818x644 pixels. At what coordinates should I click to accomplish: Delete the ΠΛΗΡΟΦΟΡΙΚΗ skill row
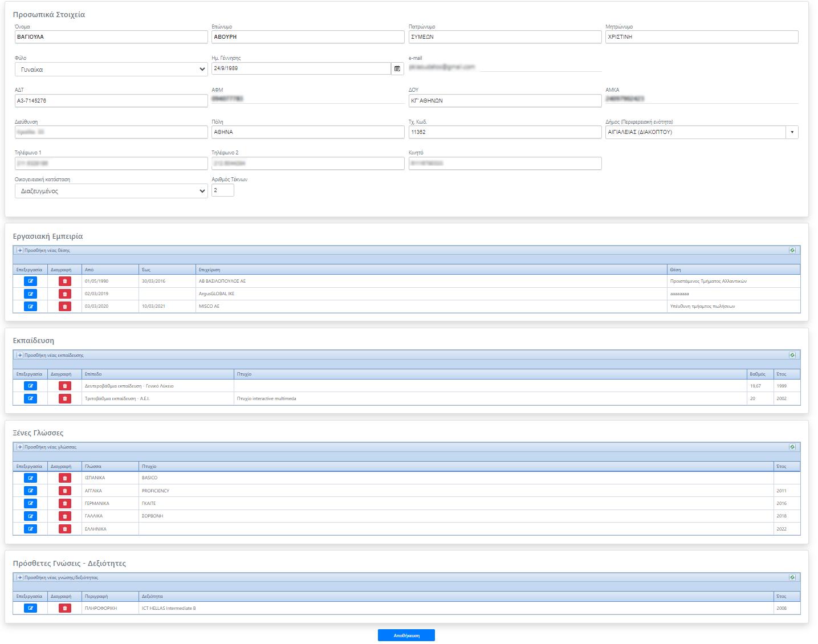65,608
